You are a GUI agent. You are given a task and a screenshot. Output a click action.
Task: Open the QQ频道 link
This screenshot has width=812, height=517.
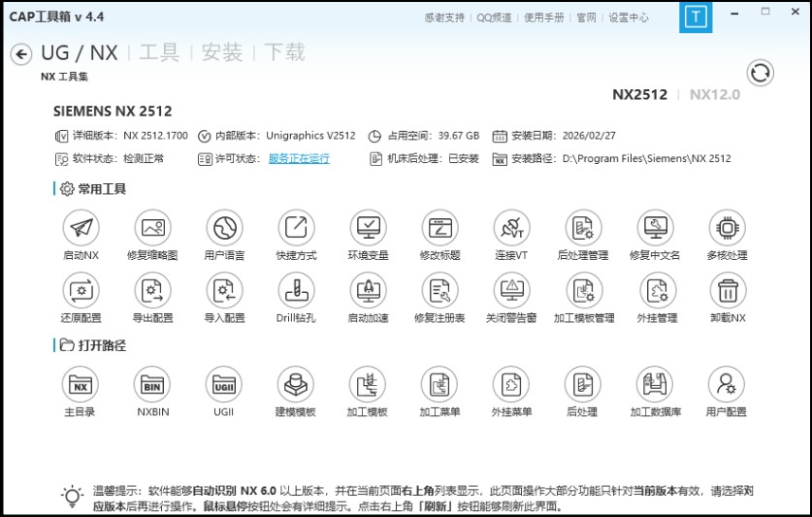494,17
